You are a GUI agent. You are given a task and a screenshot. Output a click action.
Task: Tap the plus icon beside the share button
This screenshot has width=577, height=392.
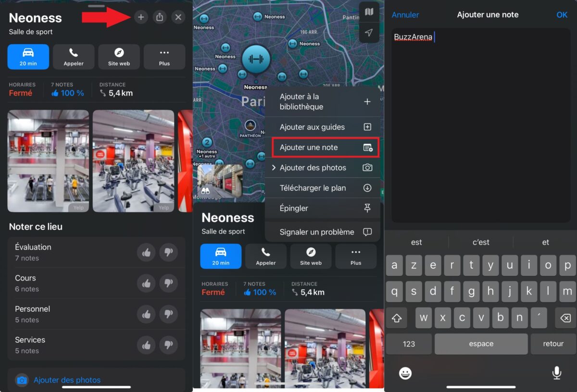(x=141, y=17)
